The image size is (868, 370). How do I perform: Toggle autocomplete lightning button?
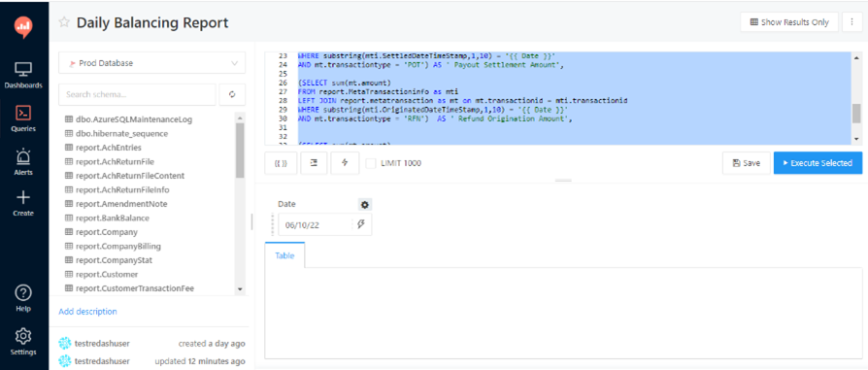pos(345,163)
